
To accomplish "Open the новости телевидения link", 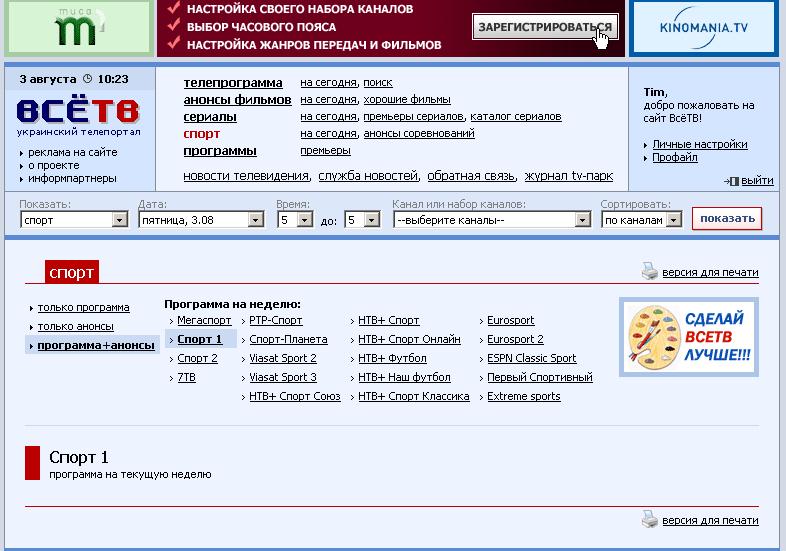I will coord(246,176).
